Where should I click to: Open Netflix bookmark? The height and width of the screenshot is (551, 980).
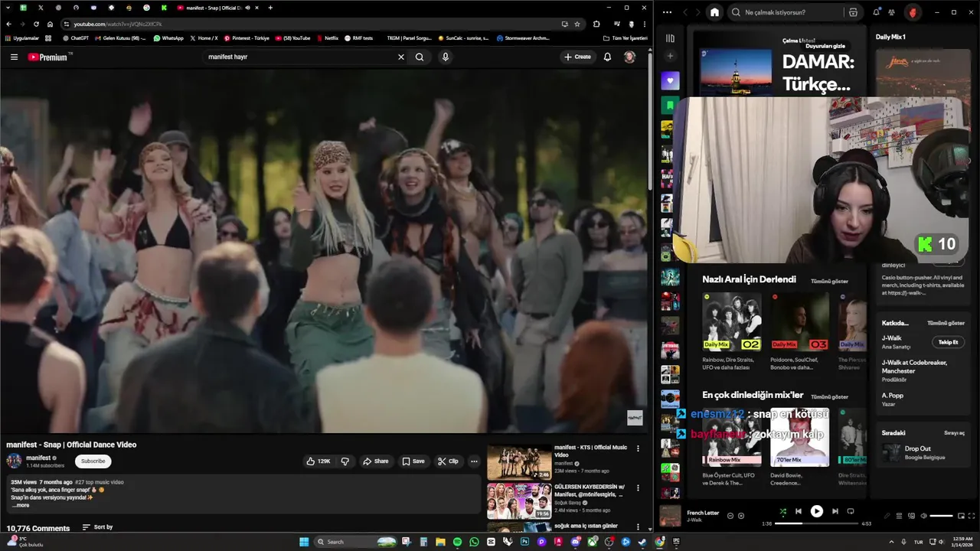pyautogui.click(x=327, y=37)
